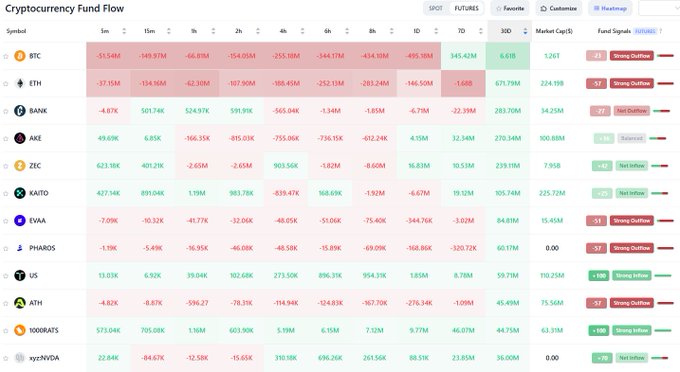Click the input field after Heatmap
Screen dimensions: 680x372
click(659, 8)
